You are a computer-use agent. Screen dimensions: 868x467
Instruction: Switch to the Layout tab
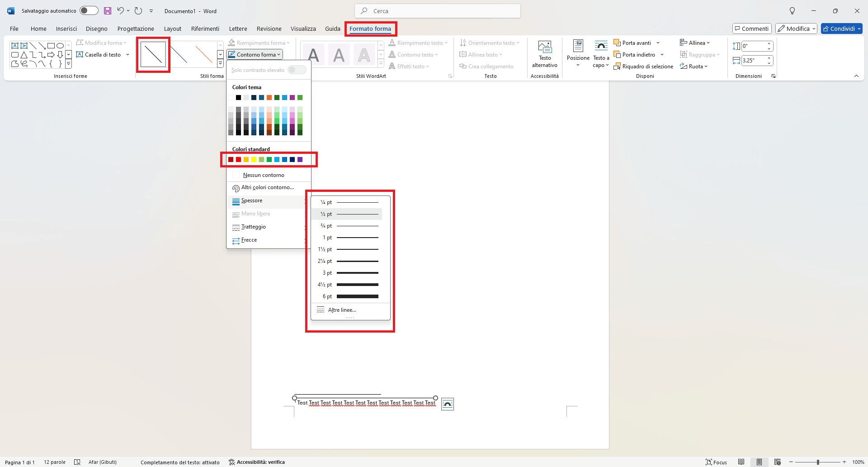click(173, 29)
